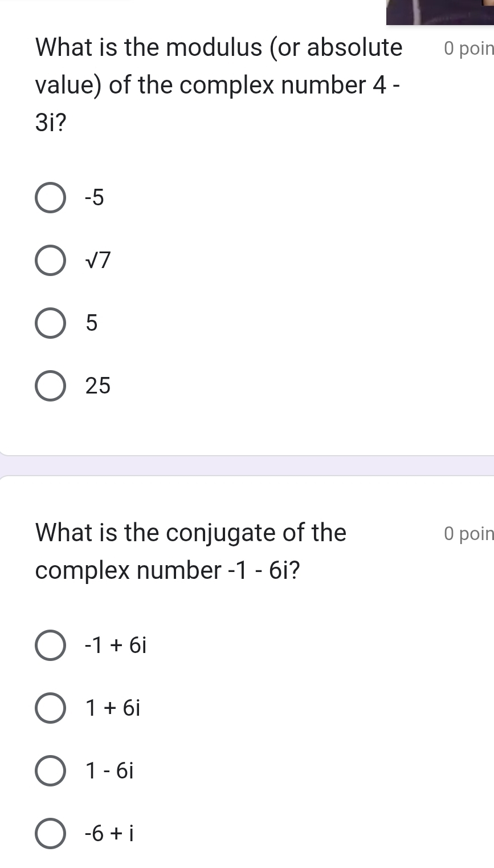Click the '25' answer label text
This screenshot has width=494, height=868.
98,386
